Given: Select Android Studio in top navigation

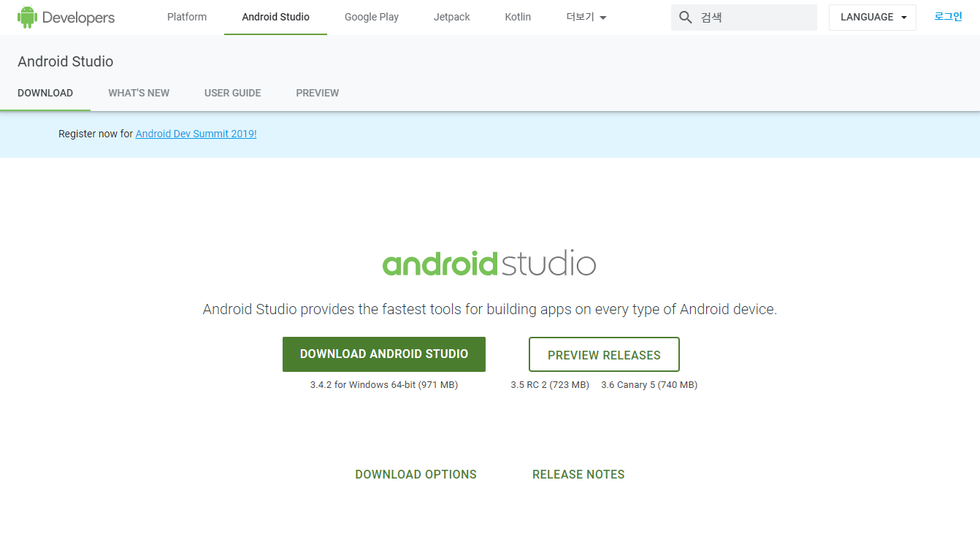Looking at the screenshot, I should tap(276, 17).
